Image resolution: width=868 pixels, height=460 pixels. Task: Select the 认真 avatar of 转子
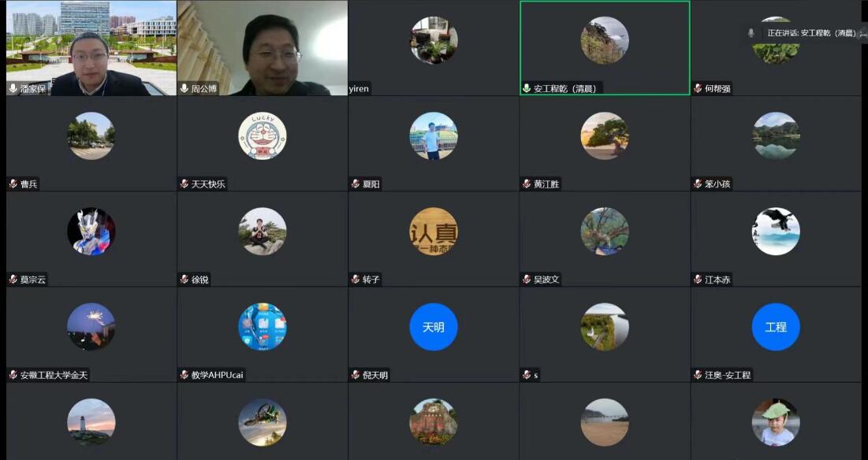pyautogui.click(x=433, y=231)
